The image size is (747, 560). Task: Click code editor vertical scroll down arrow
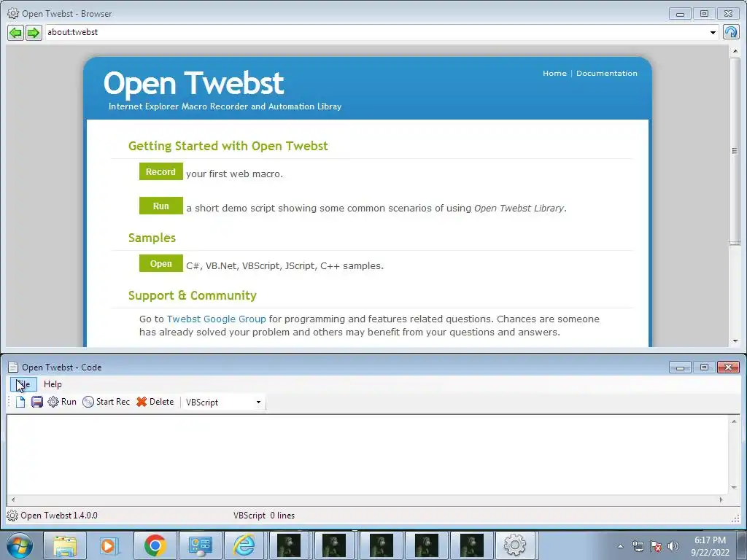[734, 488]
